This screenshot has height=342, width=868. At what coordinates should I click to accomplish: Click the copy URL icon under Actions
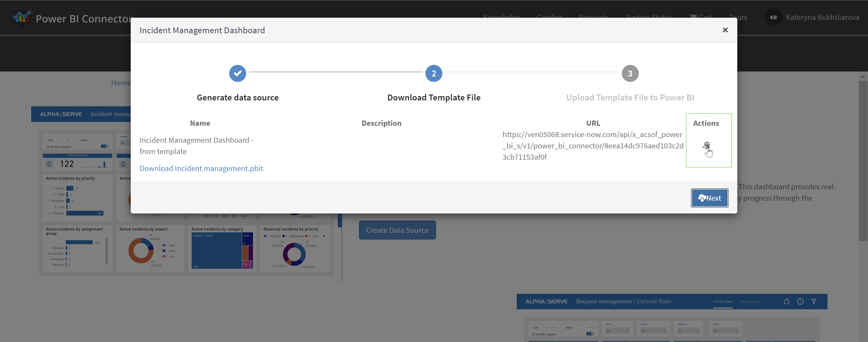pos(706,145)
